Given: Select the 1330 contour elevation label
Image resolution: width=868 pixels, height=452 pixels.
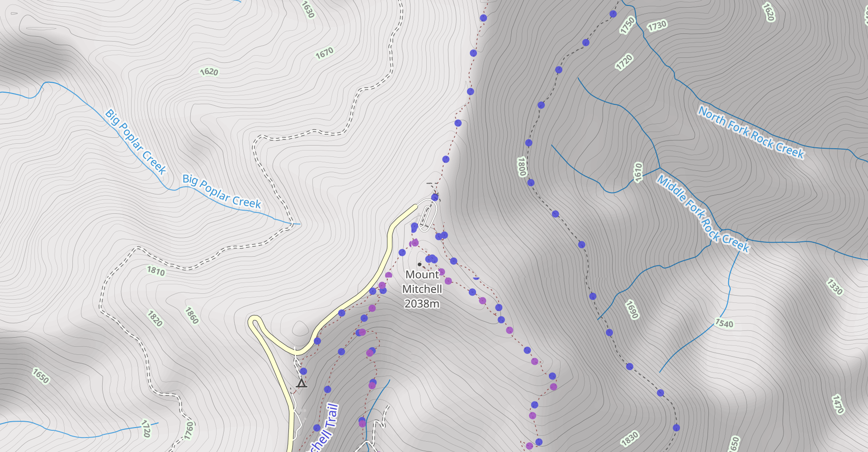Looking at the screenshot, I should click(835, 287).
